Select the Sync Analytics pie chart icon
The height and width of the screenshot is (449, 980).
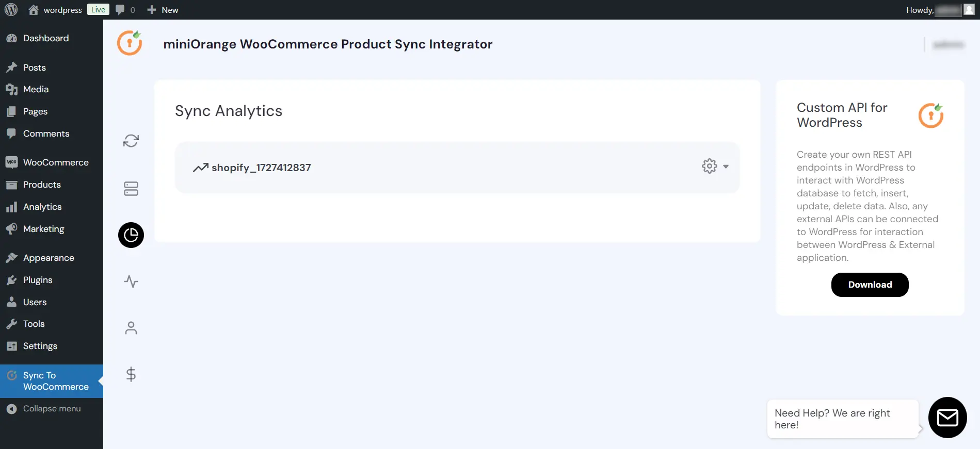click(131, 235)
